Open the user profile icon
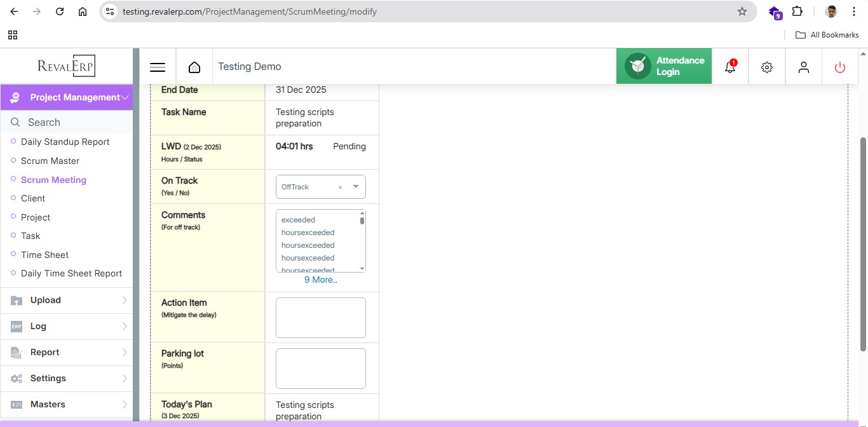Screen dimensions: 868x427 [804, 67]
